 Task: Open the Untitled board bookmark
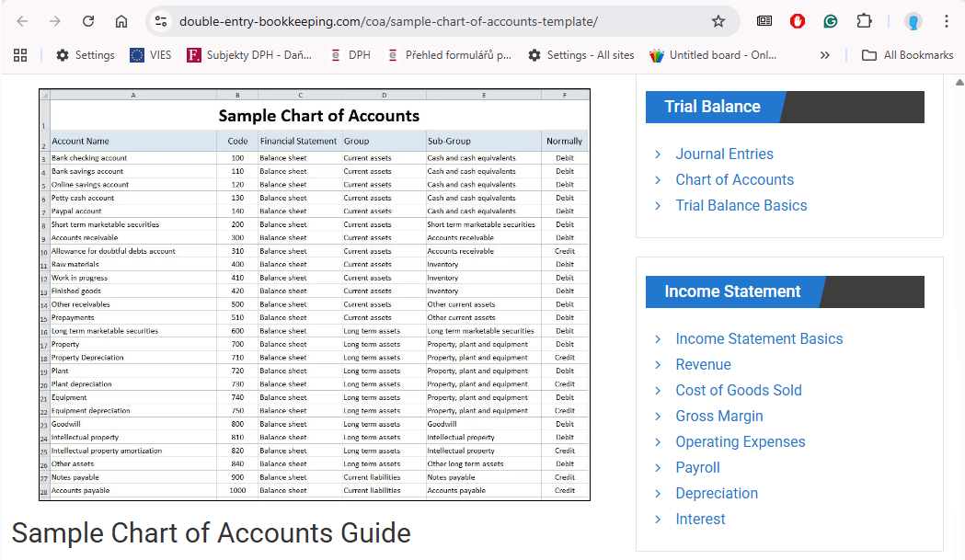click(x=713, y=55)
